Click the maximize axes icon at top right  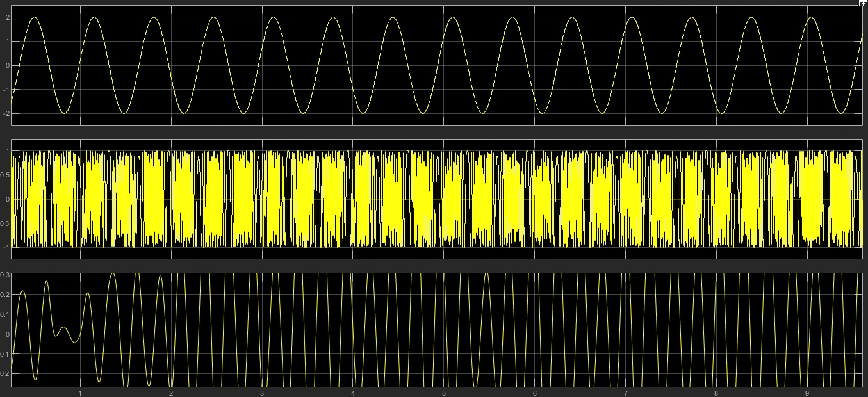[x=863, y=3]
